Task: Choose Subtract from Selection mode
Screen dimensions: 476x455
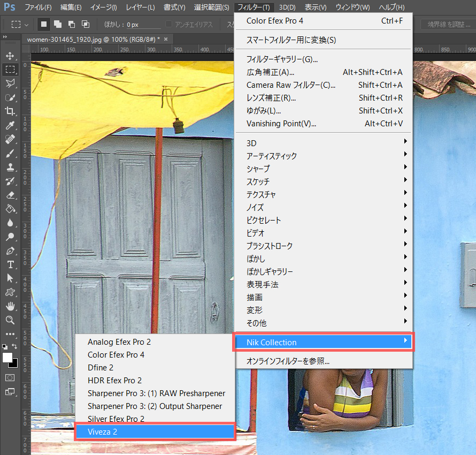Action: point(72,24)
